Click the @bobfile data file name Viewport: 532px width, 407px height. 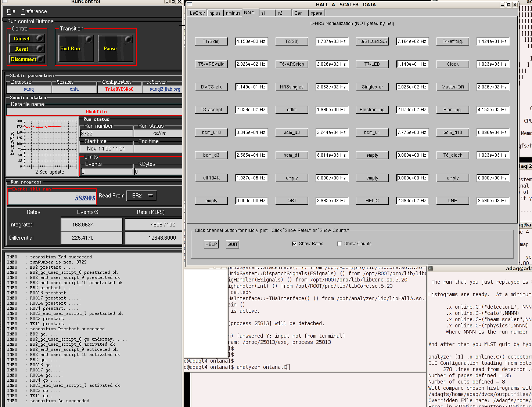click(95, 112)
